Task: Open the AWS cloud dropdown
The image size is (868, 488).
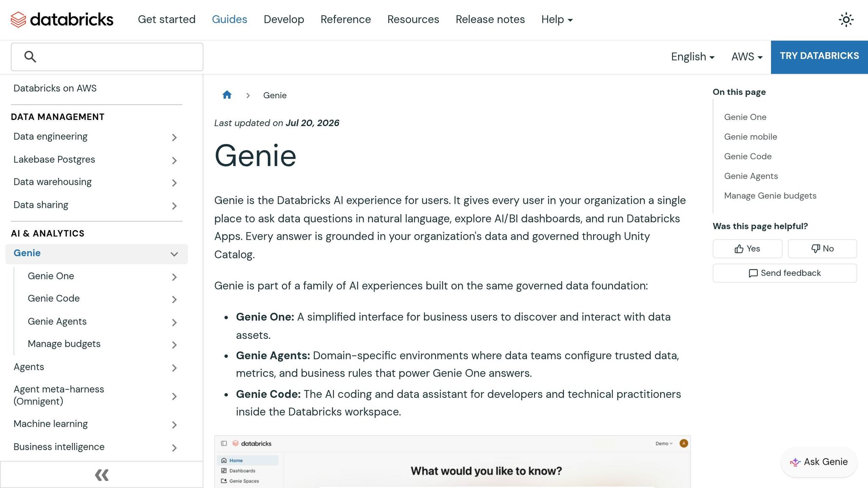Action: pos(747,57)
